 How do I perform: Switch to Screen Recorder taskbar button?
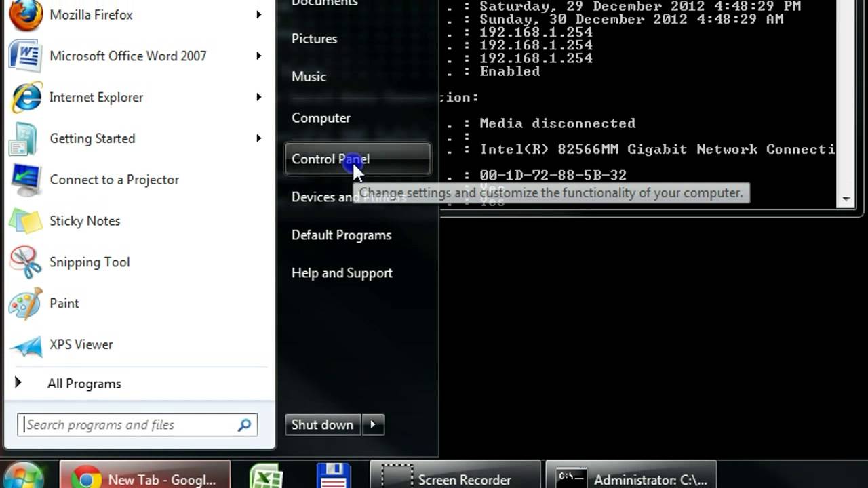pyautogui.click(x=455, y=474)
